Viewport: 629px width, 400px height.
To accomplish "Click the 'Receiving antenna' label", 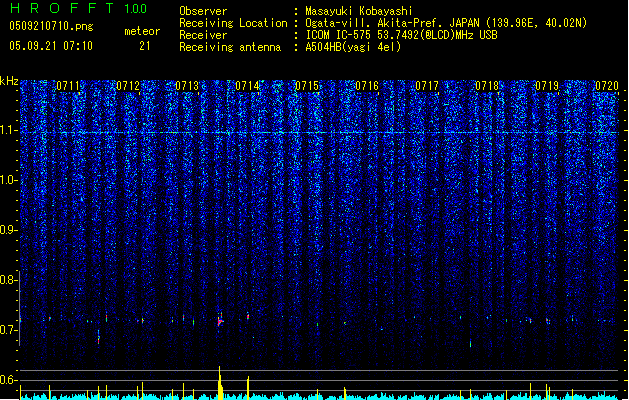I will point(230,47).
